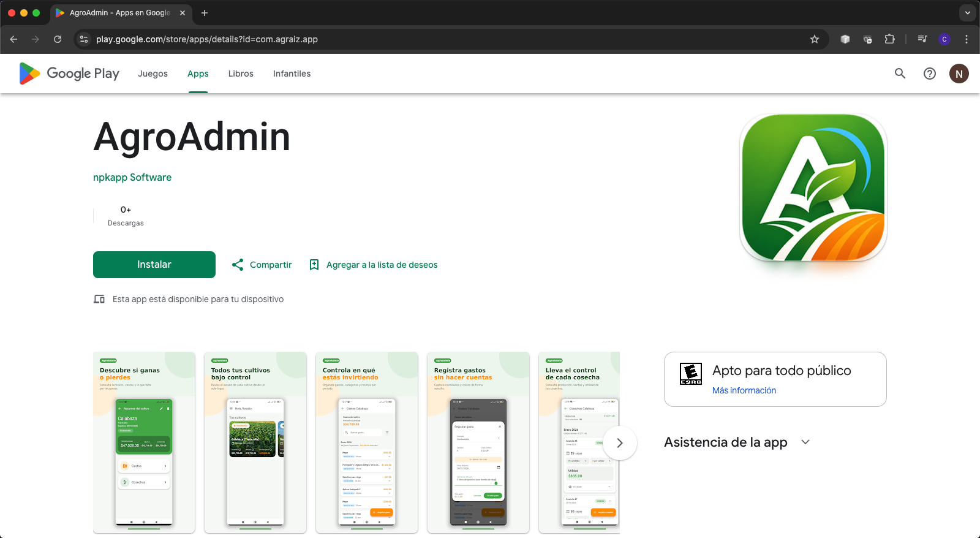Open screenshot 'Descubre si ganas o pierdes'
The width and height of the screenshot is (980, 538).
click(144, 442)
